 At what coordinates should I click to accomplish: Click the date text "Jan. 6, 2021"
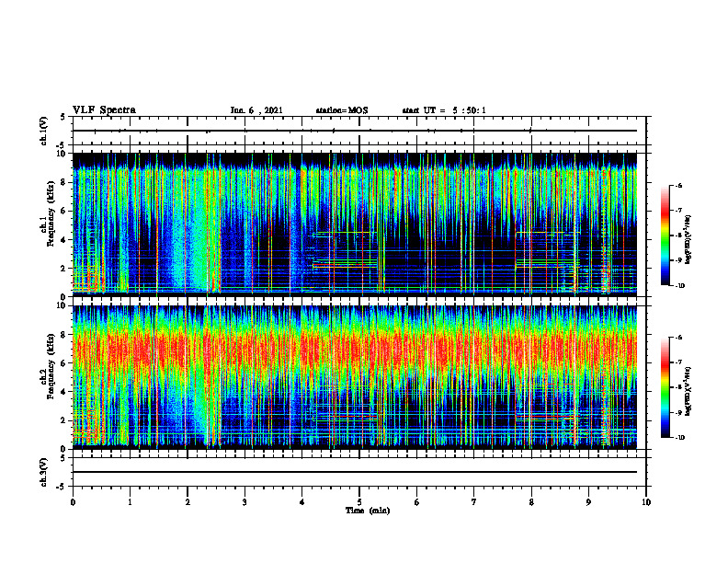(x=256, y=110)
